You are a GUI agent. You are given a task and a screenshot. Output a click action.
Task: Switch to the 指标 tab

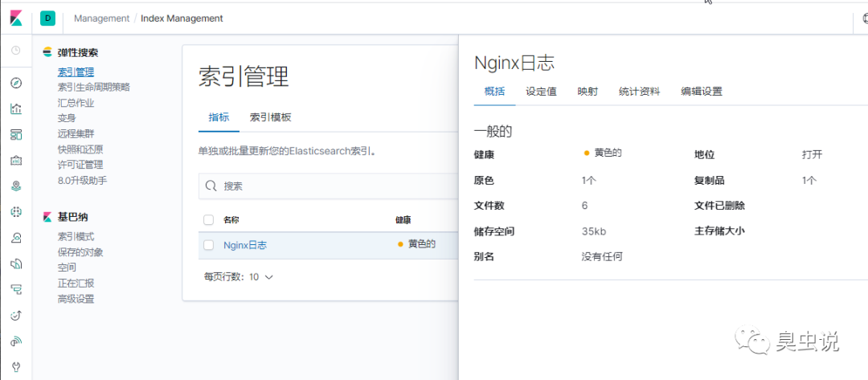coord(219,117)
